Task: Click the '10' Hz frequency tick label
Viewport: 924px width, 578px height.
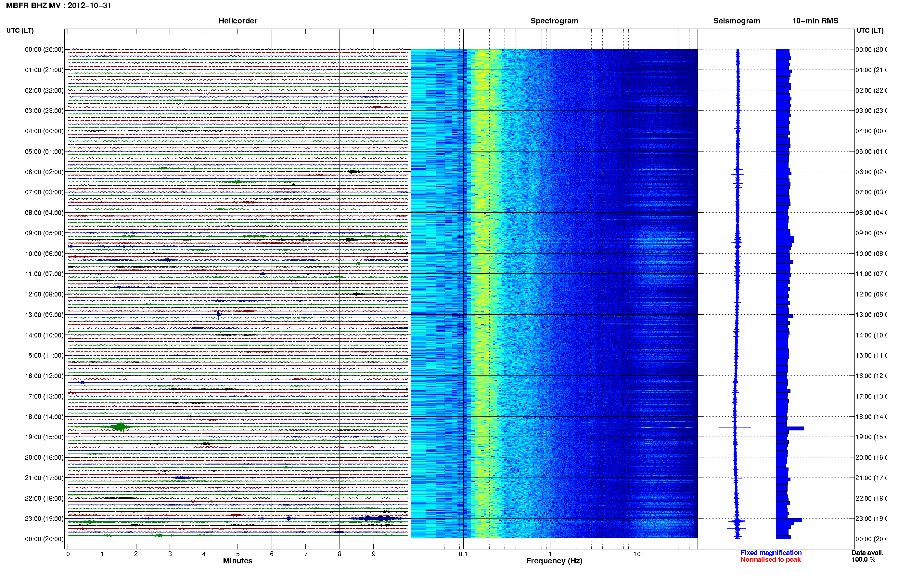Action: (x=637, y=554)
